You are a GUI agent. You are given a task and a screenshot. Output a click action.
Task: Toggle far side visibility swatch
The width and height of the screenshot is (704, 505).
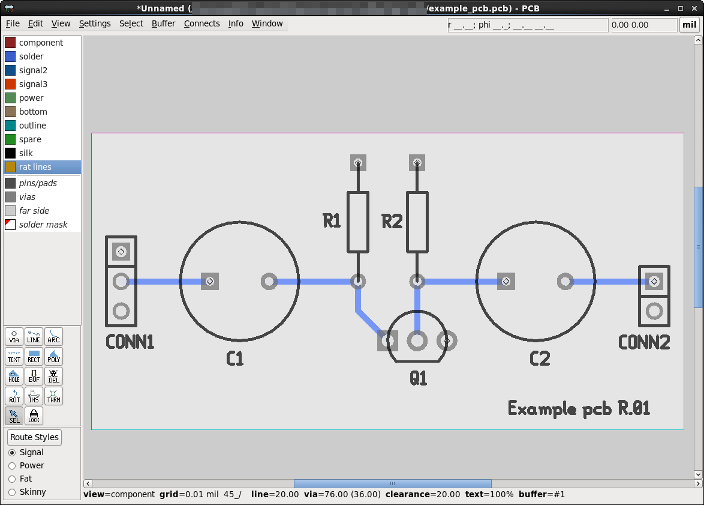pyautogui.click(x=10, y=211)
